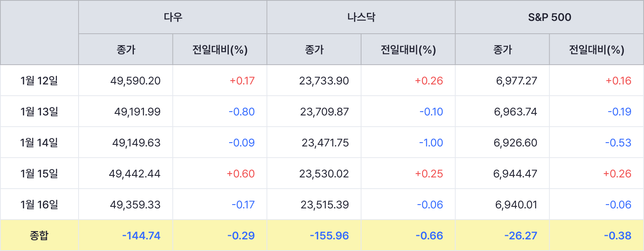Click the 1월 16일 row label
Image resolution: width=644 pixels, height=251 pixels.
tap(39, 205)
